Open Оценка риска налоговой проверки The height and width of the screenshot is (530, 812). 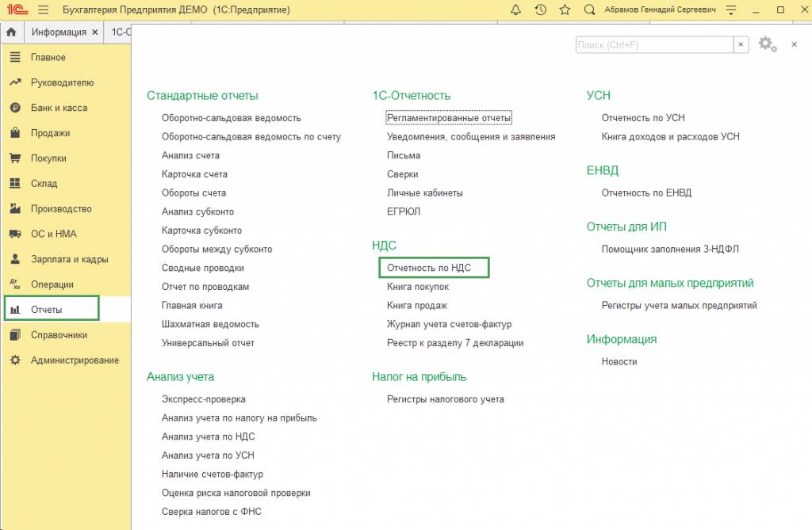(x=236, y=494)
